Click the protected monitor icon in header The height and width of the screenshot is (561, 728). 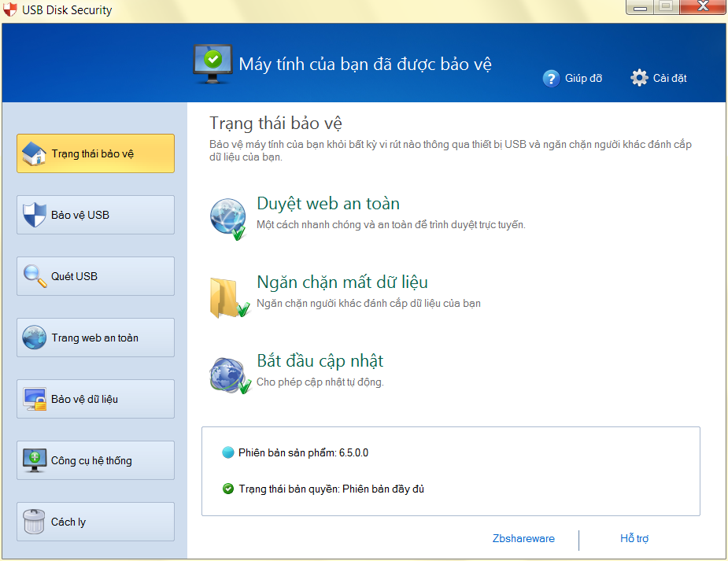tap(212, 64)
